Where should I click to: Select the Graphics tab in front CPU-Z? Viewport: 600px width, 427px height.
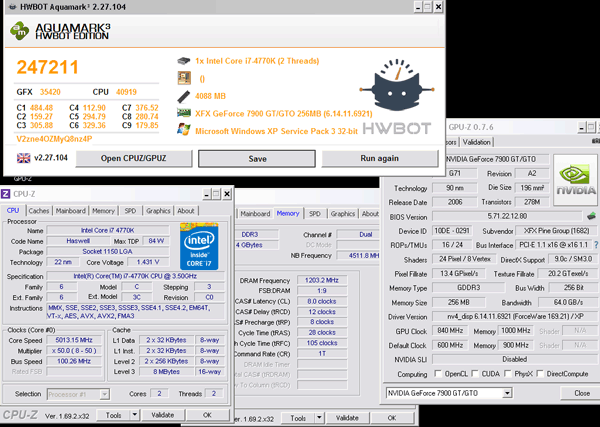158,211
